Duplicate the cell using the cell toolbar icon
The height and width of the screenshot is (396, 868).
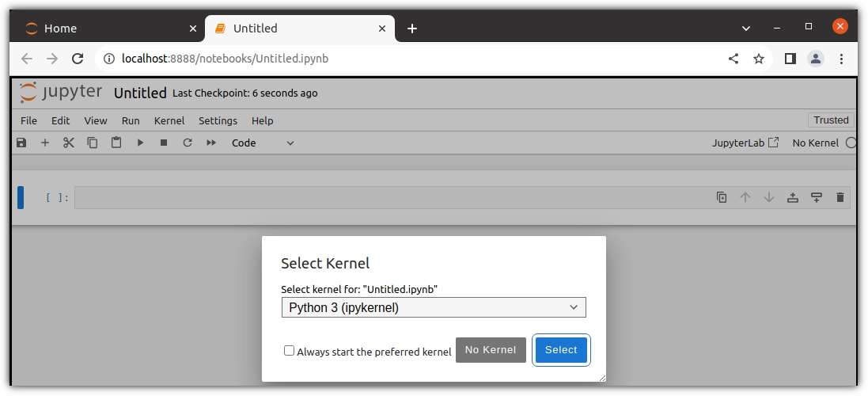[x=722, y=197]
